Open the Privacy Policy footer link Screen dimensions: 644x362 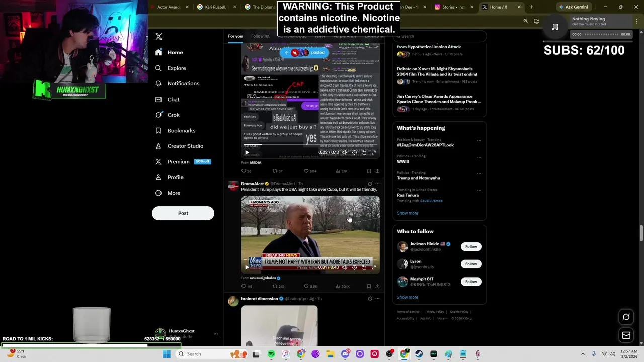pos(435,312)
